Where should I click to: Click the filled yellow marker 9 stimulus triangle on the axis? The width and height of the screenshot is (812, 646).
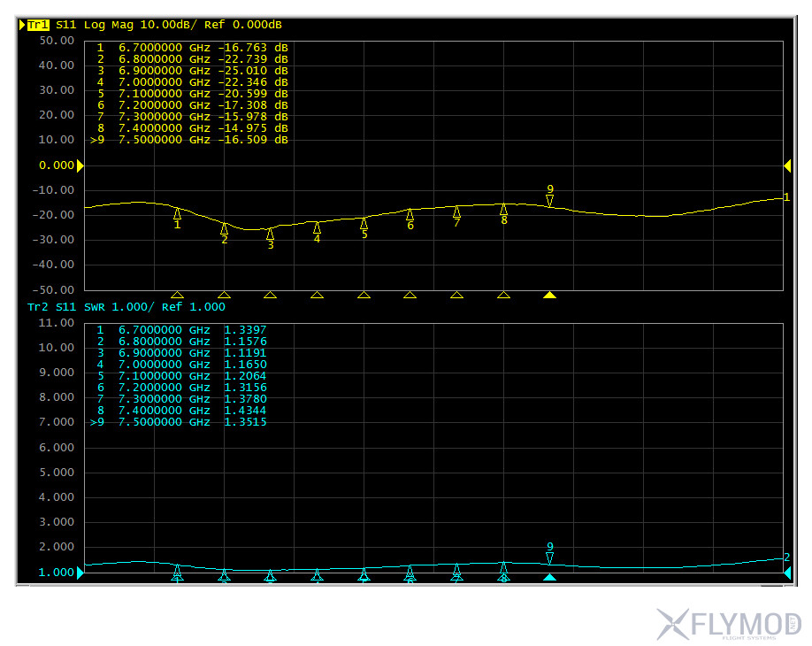(550, 295)
